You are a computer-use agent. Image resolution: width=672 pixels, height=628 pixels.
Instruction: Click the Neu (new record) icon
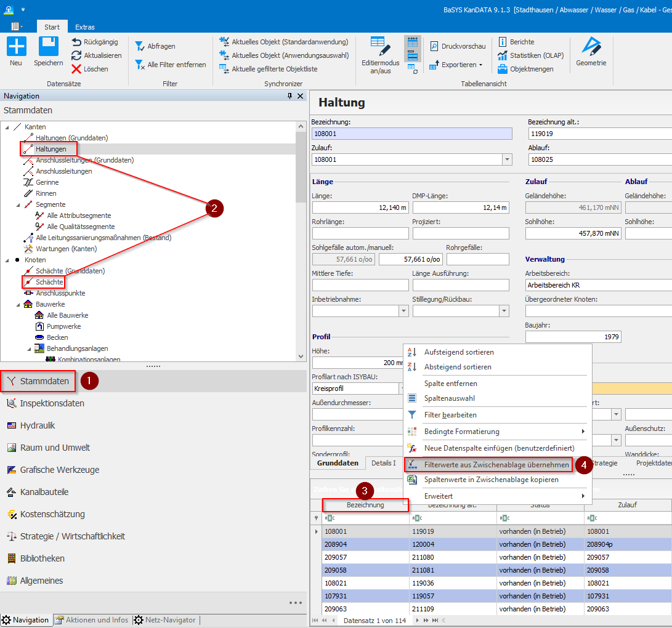pyautogui.click(x=16, y=47)
